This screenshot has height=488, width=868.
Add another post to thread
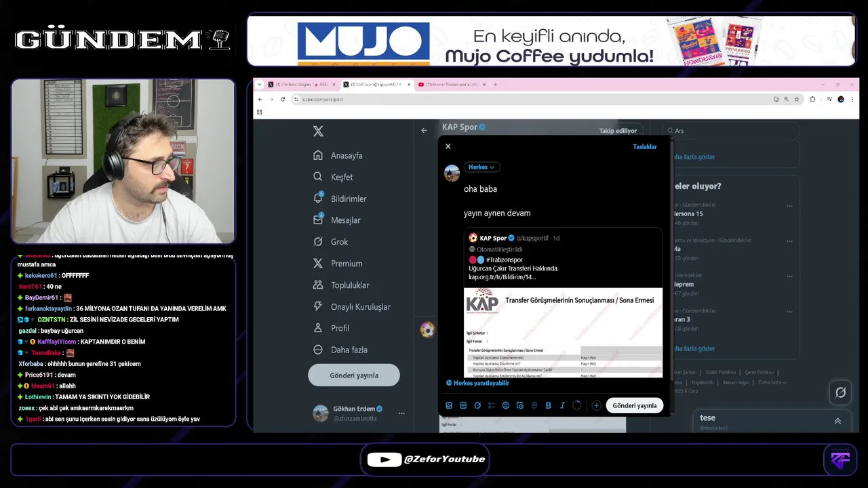(596, 405)
